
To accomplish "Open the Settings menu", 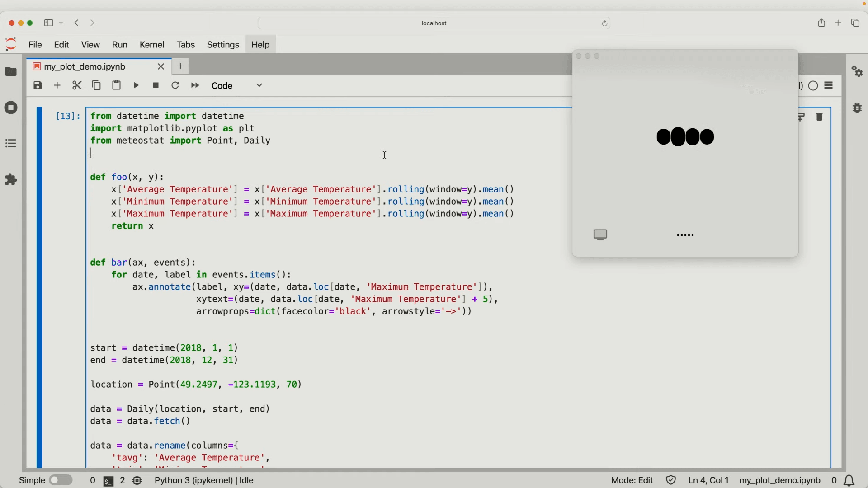I will tap(223, 45).
